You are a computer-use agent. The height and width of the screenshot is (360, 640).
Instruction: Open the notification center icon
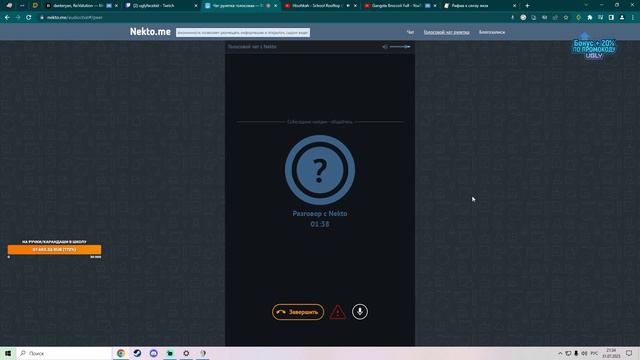pyautogui.click(x=629, y=353)
